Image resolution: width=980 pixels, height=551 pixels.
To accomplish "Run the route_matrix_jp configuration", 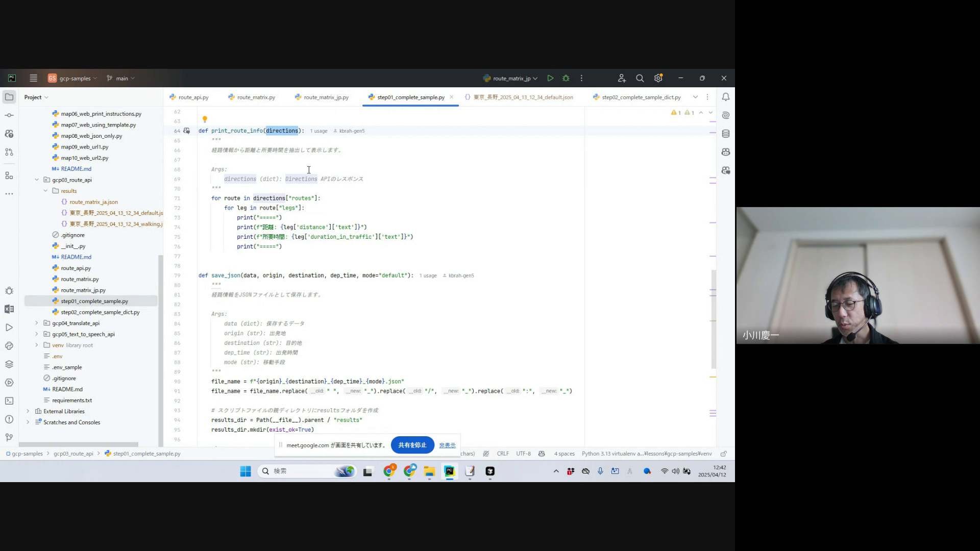I will (x=550, y=78).
